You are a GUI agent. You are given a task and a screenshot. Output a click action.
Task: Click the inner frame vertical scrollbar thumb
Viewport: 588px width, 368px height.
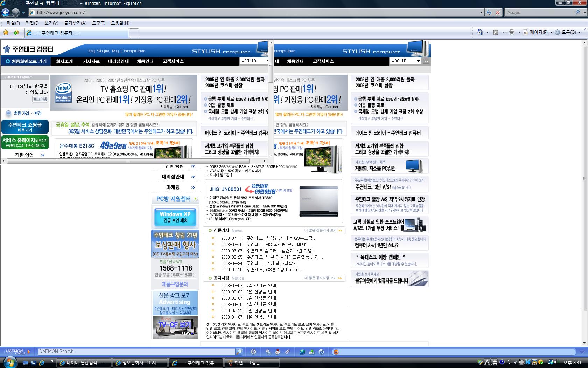pyautogui.click(x=271, y=64)
